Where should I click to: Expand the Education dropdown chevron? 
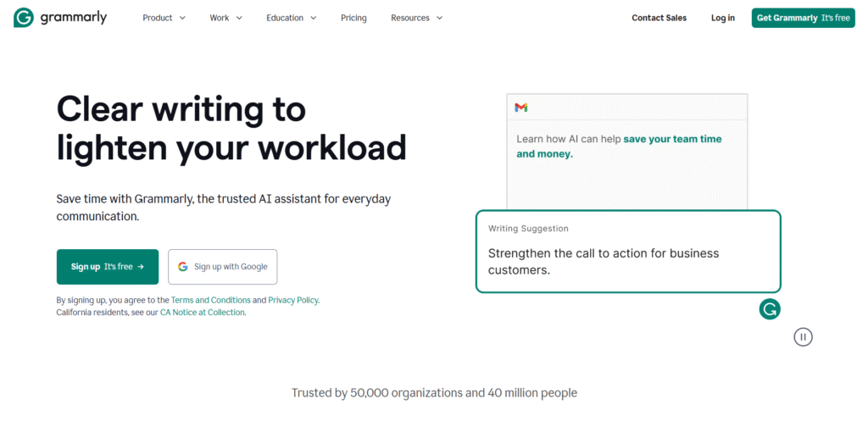pyautogui.click(x=313, y=19)
